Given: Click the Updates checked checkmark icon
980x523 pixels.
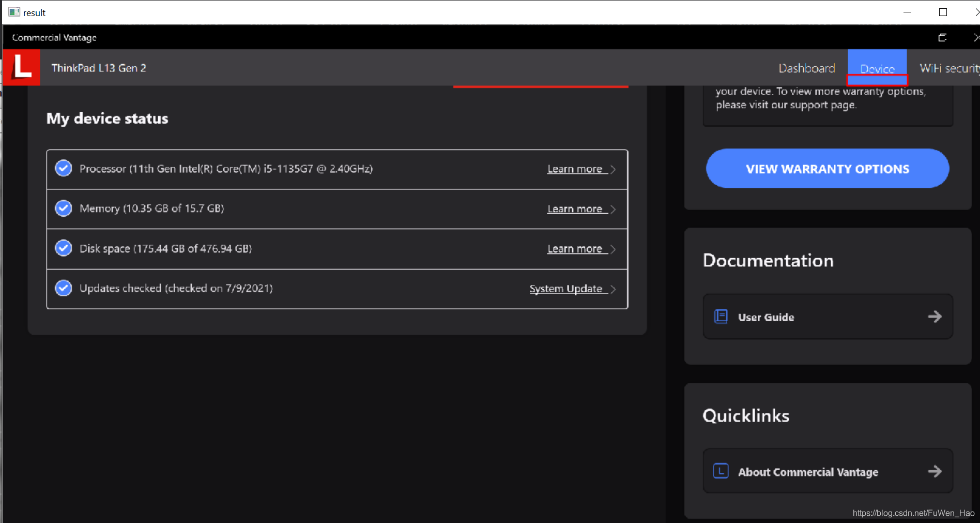Looking at the screenshot, I should (64, 288).
